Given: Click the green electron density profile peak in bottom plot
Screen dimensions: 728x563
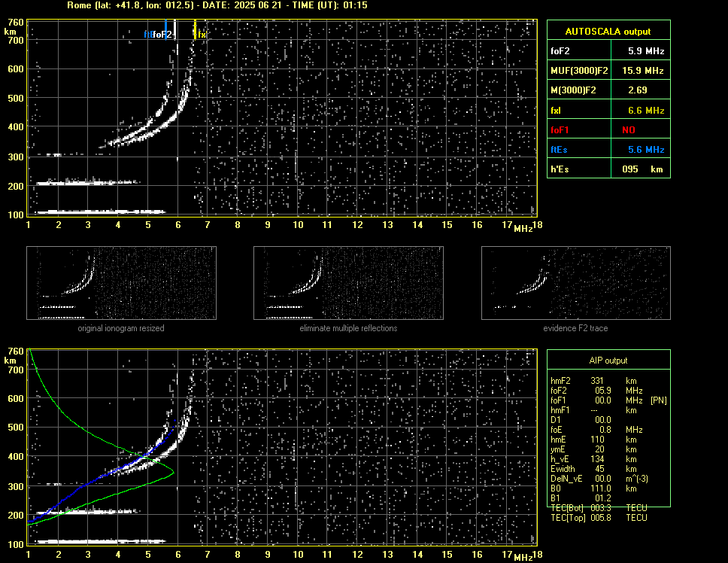Looking at the screenshot, I should tap(173, 473).
